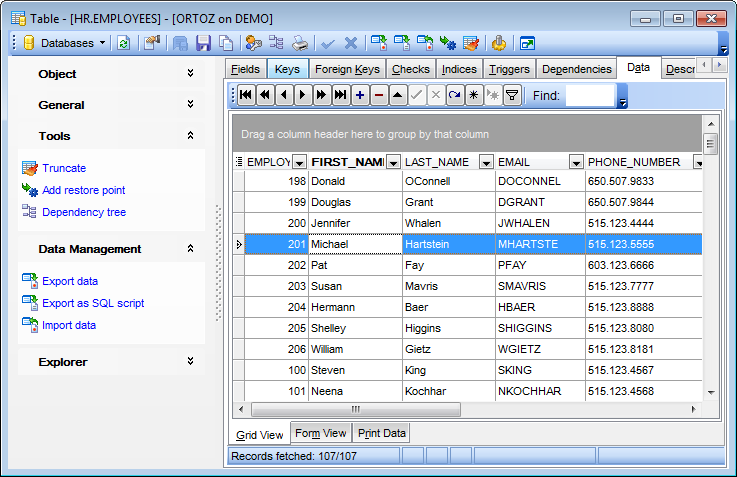Click the Truncate table icon
This screenshot has width=737, height=477.
[29, 168]
